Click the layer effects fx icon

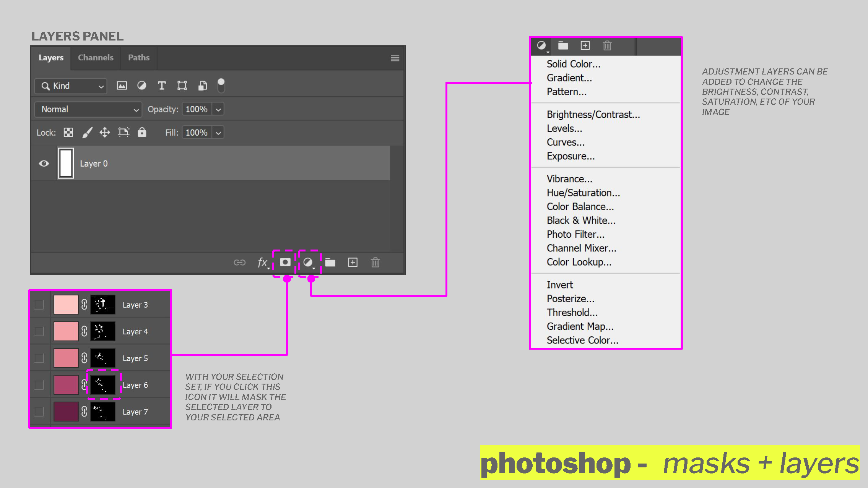coord(262,263)
